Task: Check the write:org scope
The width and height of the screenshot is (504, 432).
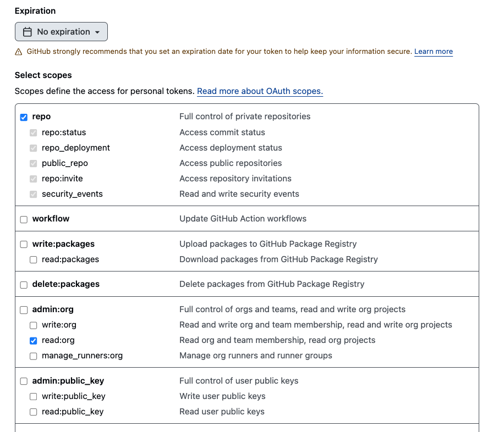Action: point(34,325)
